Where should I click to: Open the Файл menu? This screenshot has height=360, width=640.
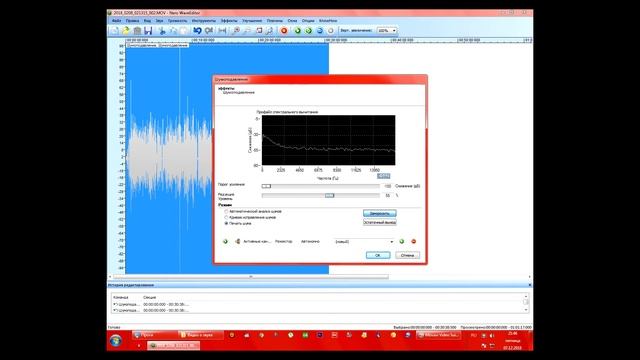[116, 20]
